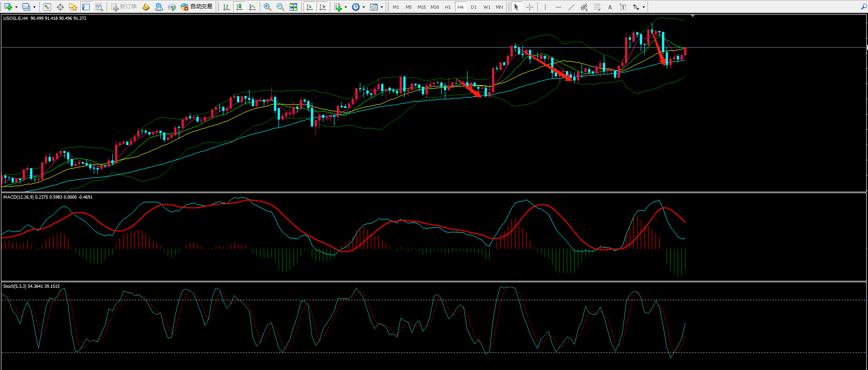Draw a horizontal line tool
868x370 pixels.
click(558, 7)
